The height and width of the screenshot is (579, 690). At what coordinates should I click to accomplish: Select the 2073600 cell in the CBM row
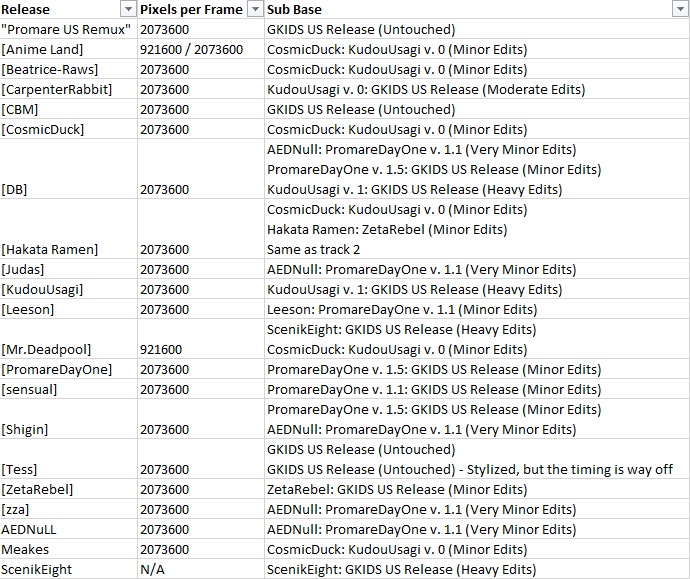click(201, 110)
